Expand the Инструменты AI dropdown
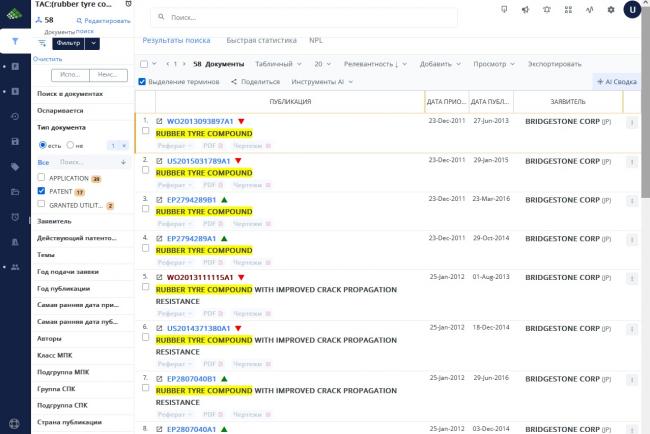This screenshot has width=650, height=434. 320,81
